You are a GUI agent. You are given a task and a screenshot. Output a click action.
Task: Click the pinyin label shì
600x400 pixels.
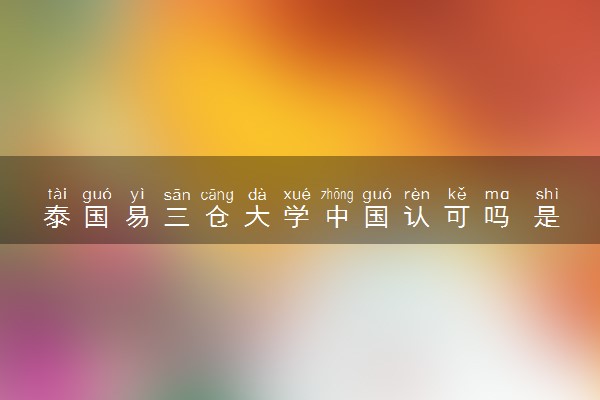tap(547, 194)
